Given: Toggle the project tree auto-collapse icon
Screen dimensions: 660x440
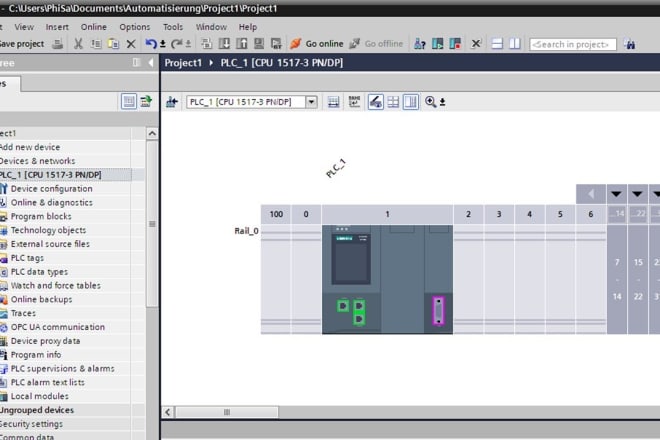Looking at the screenshot, I should click(136, 63).
